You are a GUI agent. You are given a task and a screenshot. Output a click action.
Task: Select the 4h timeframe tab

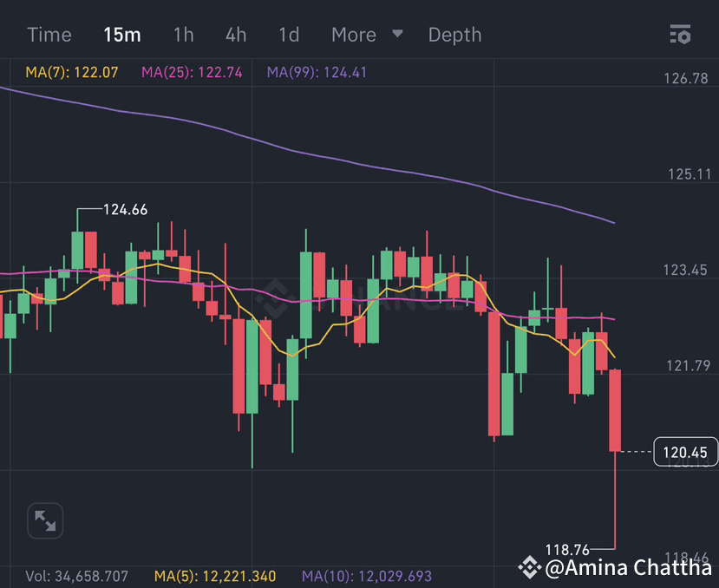pyautogui.click(x=235, y=35)
